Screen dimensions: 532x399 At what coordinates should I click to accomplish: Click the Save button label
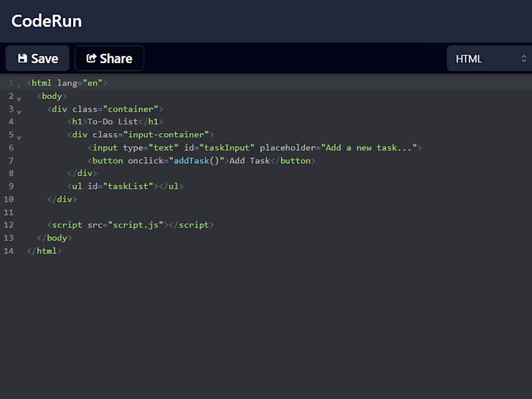[45, 59]
